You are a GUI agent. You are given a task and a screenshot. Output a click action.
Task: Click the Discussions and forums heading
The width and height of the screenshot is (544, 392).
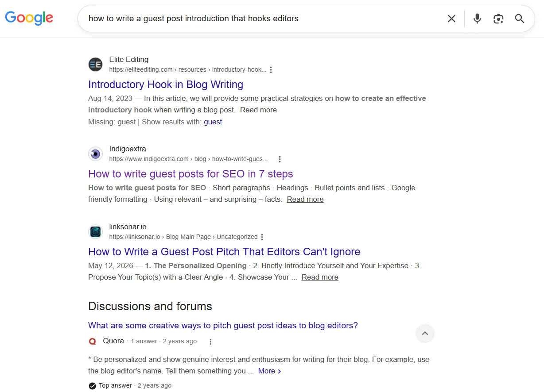pyautogui.click(x=150, y=306)
